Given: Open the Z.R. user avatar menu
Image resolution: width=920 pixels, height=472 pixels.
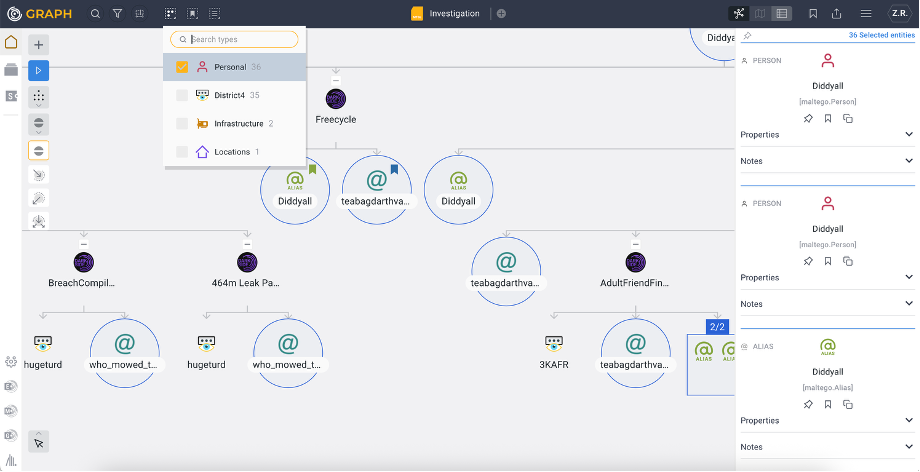Looking at the screenshot, I should tap(899, 14).
